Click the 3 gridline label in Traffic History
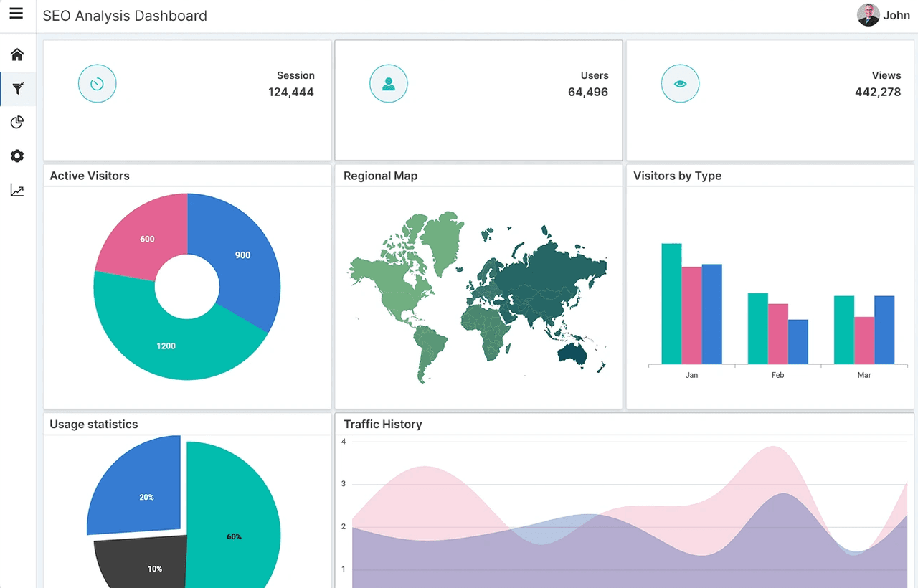 point(344,484)
